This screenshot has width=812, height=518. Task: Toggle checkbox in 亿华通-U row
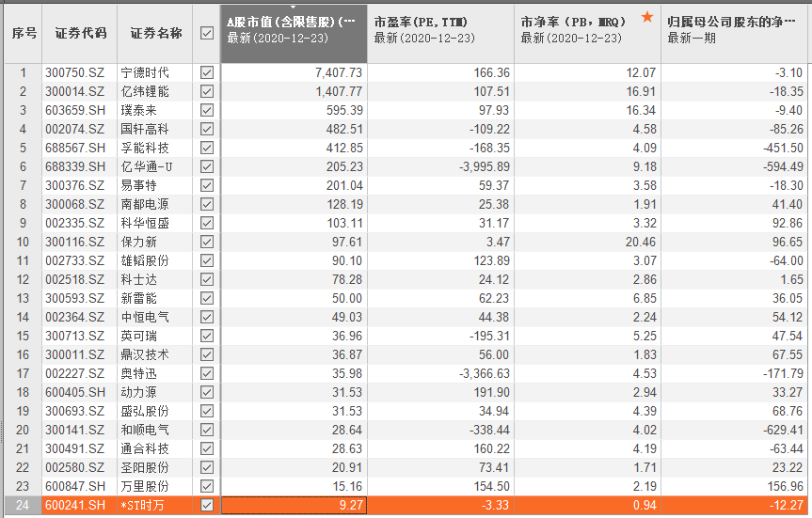pyautogui.click(x=207, y=166)
